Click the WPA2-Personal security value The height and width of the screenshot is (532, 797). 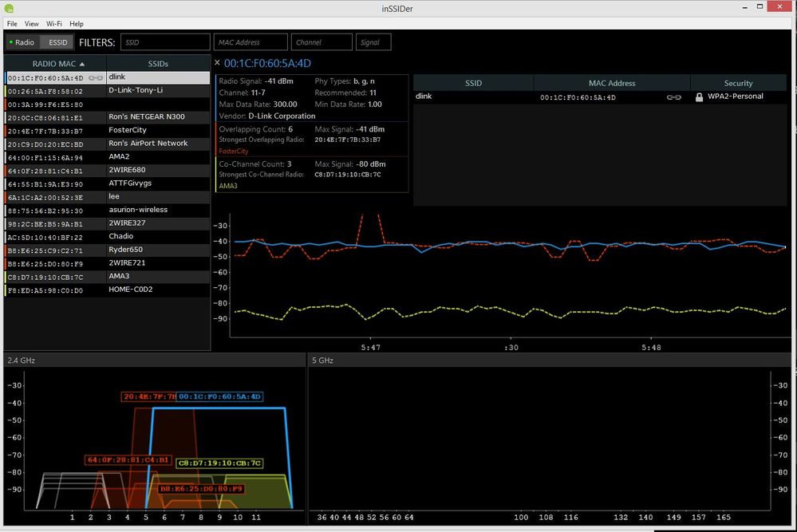[736, 96]
